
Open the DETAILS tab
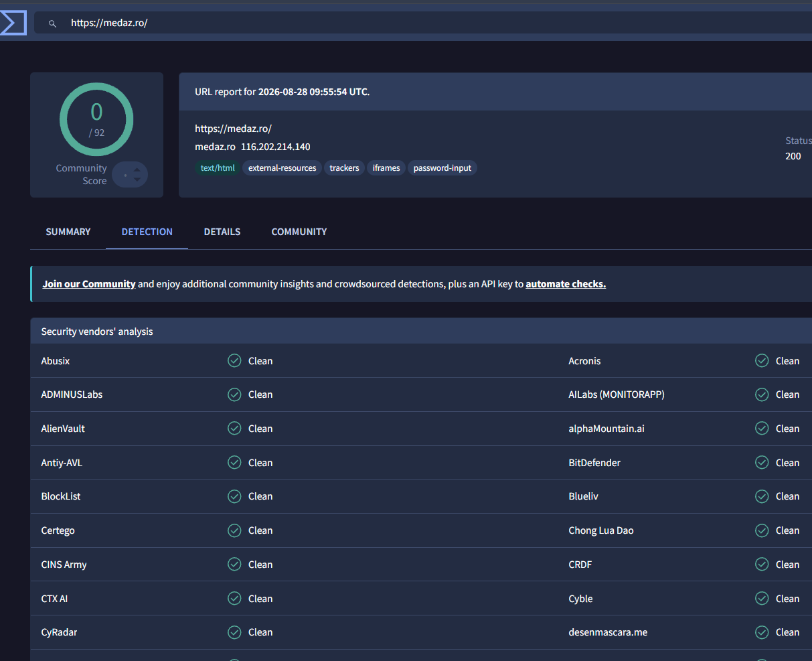(222, 232)
